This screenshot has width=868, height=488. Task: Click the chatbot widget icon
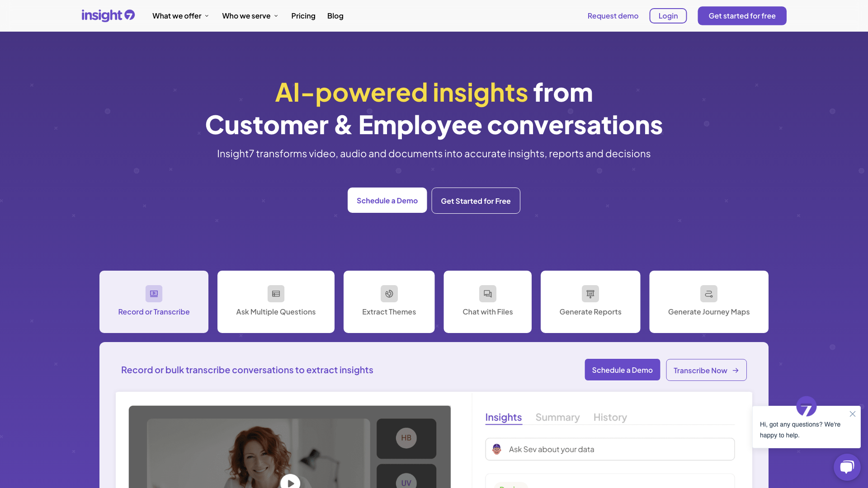pyautogui.click(x=847, y=467)
